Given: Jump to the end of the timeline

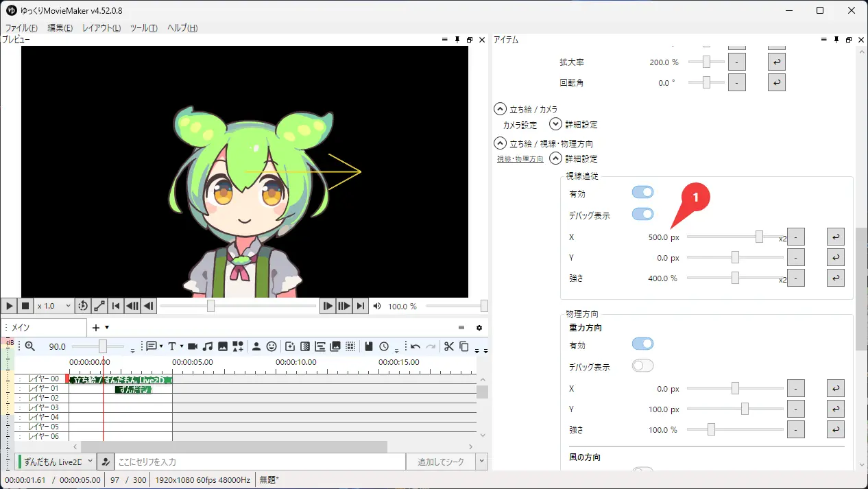Looking at the screenshot, I should click(361, 306).
